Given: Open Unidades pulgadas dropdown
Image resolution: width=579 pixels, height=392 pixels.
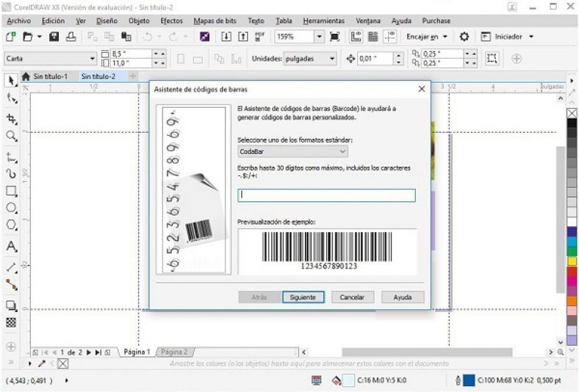Looking at the screenshot, I should point(332,58).
